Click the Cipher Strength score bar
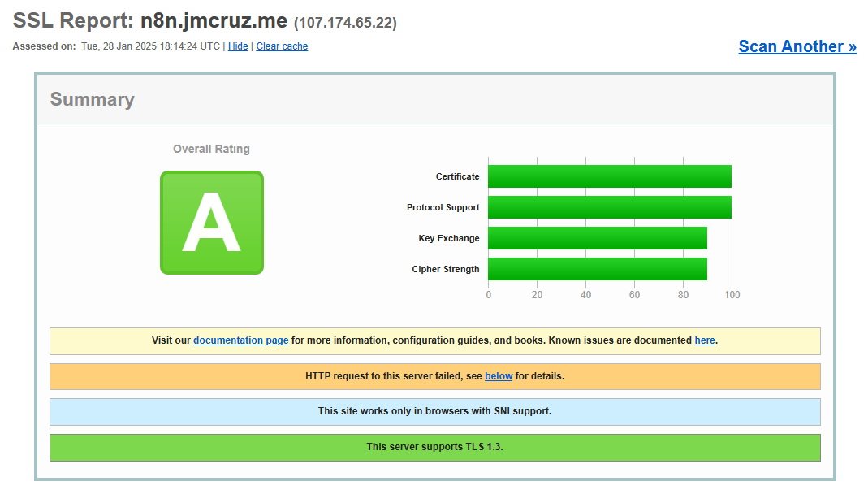 click(598, 269)
